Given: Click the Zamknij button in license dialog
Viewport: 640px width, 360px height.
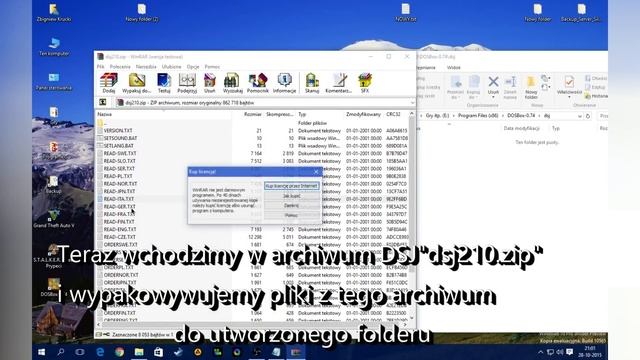Looking at the screenshot, I should 291,205.
